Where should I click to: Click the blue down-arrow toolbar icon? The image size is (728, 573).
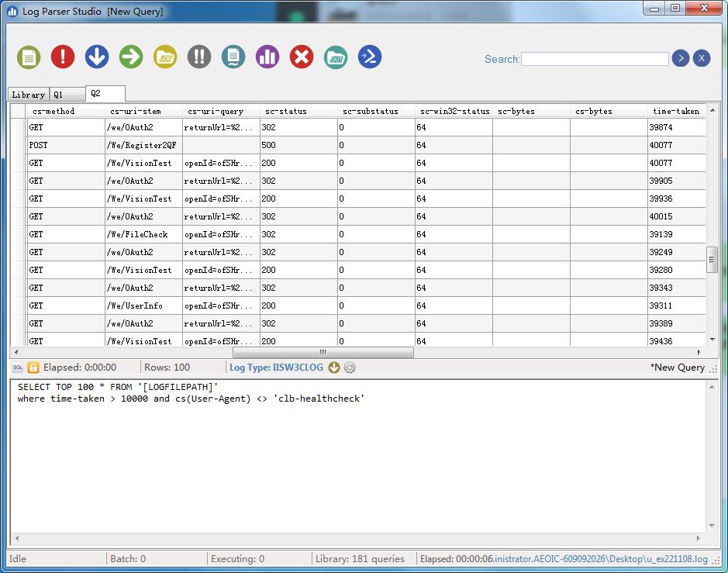point(97,57)
